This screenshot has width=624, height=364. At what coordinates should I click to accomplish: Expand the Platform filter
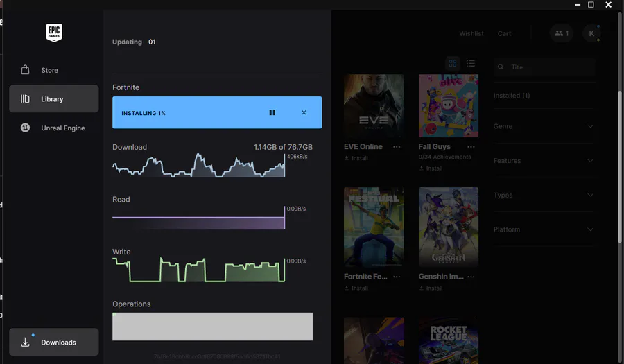(x=544, y=229)
